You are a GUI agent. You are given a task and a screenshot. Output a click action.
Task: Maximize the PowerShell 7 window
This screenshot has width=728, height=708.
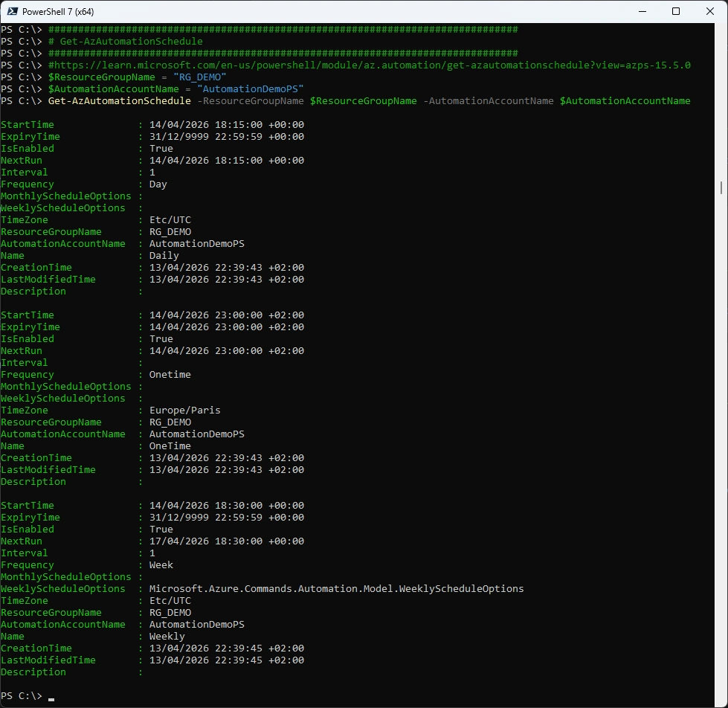[675, 11]
